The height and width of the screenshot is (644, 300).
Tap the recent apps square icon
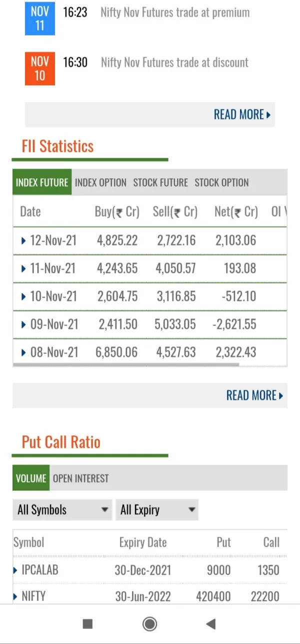pos(87,623)
